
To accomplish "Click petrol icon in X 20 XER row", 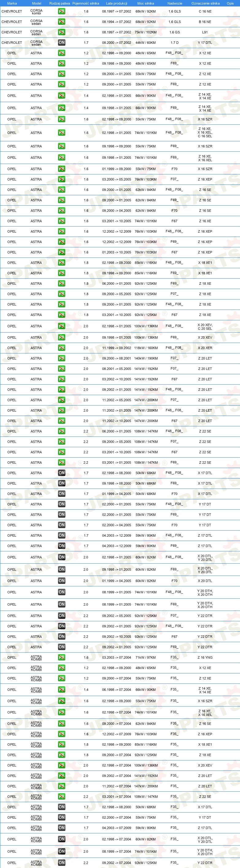I will tap(61, 348).
